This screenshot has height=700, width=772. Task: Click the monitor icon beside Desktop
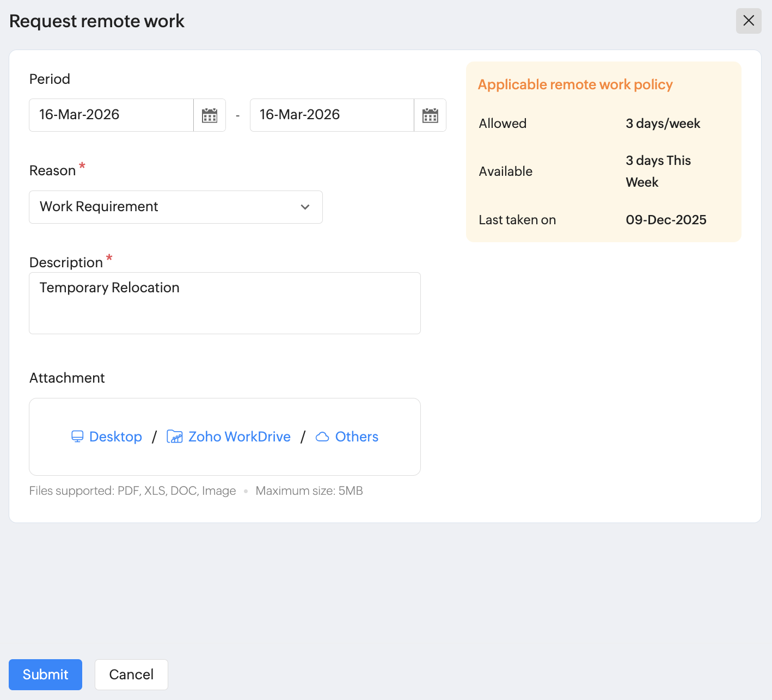(77, 437)
